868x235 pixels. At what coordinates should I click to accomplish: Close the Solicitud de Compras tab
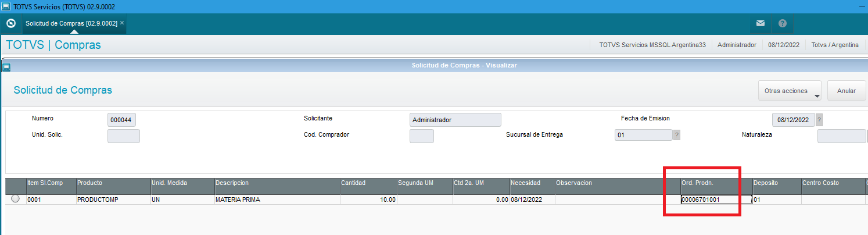click(122, 23)
